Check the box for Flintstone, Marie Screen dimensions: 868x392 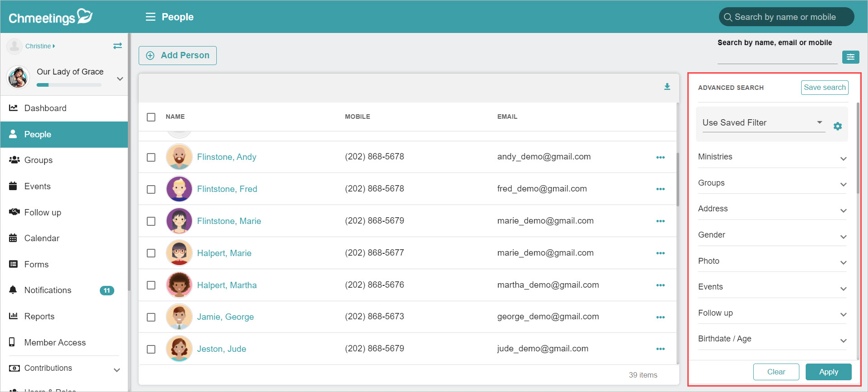click(151, 221)
